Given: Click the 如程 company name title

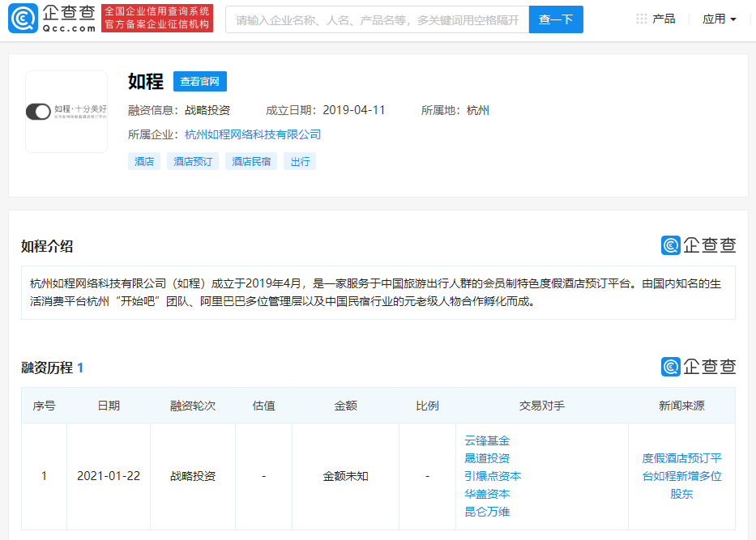Looking at the screenshot, I should 146,82.
